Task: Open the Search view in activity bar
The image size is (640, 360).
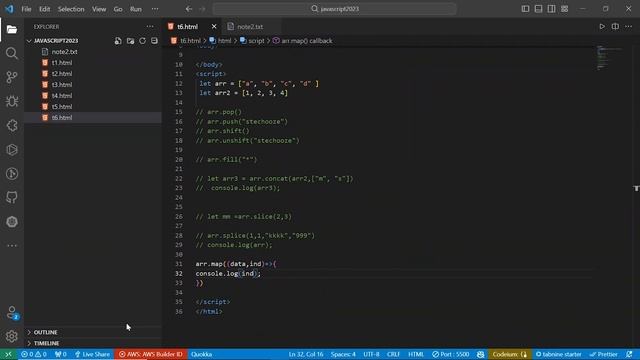Action: tap(12, 53)
